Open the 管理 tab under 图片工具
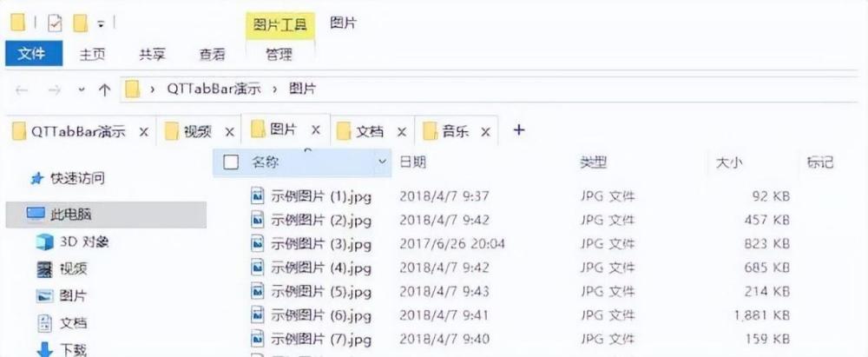 pos(279,55)
